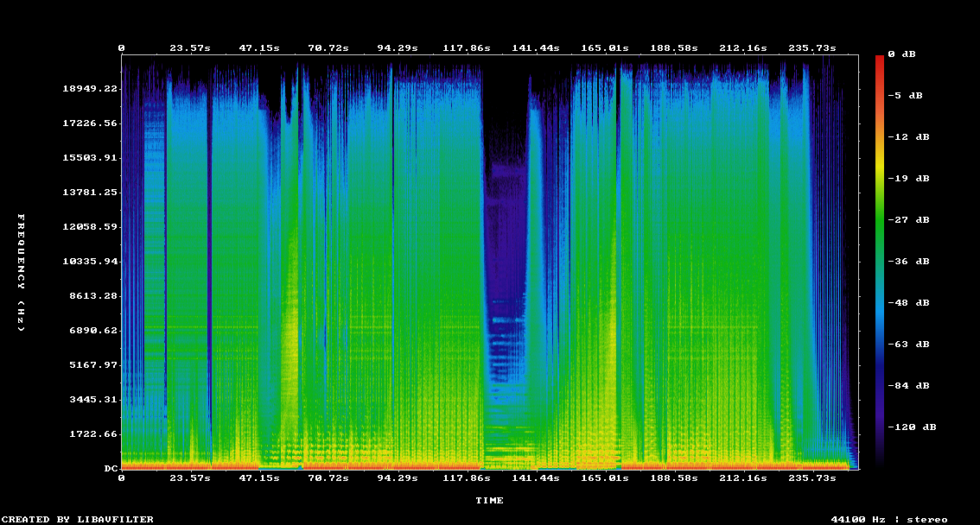Click the red top of the dB color scale bar
Screen dimensions: 980x525
880,60
